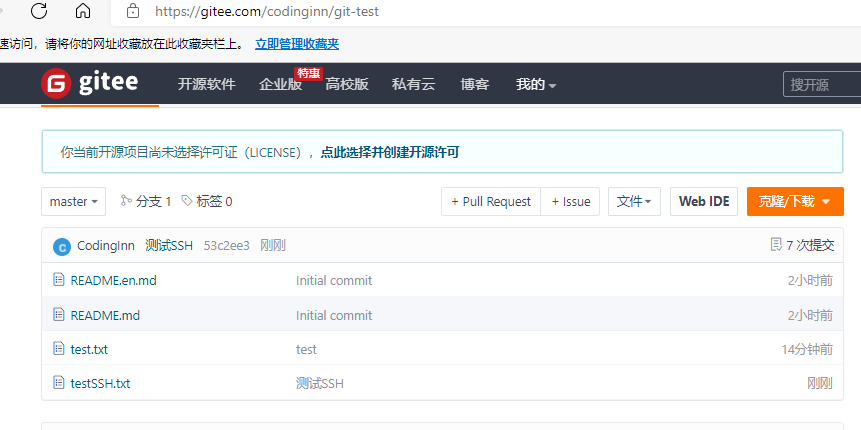Click the browser refresh icon
The image size is (861, 430).
tap(39, 10)
